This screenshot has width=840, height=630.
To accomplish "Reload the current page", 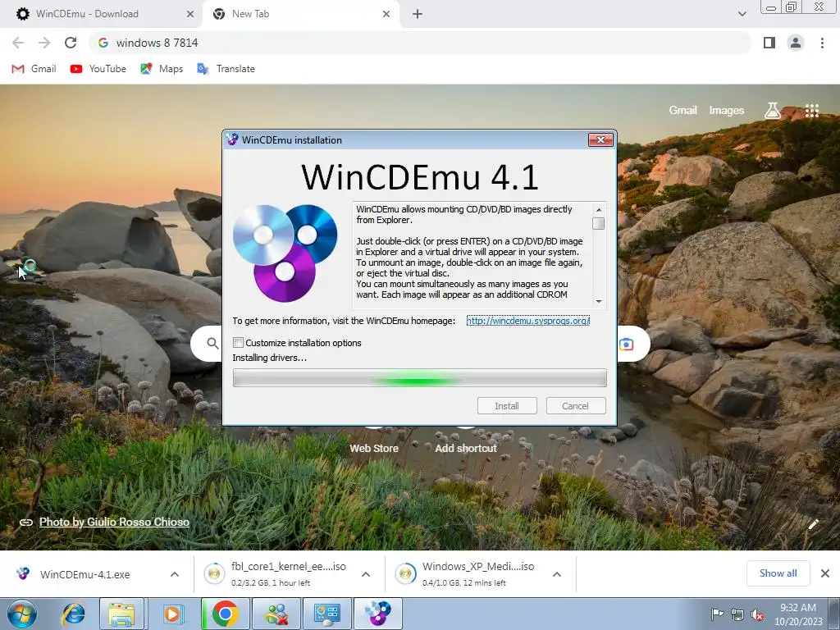I will [x=71, y=43].
